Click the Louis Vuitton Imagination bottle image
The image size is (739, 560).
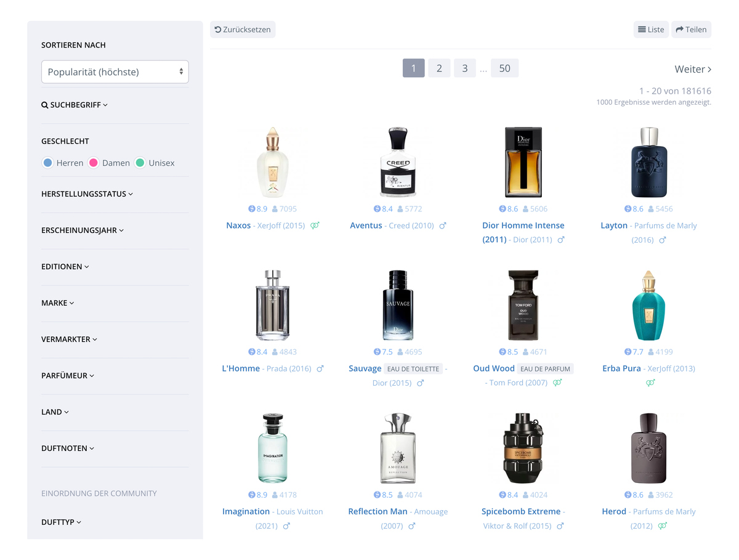coord(272,448)
